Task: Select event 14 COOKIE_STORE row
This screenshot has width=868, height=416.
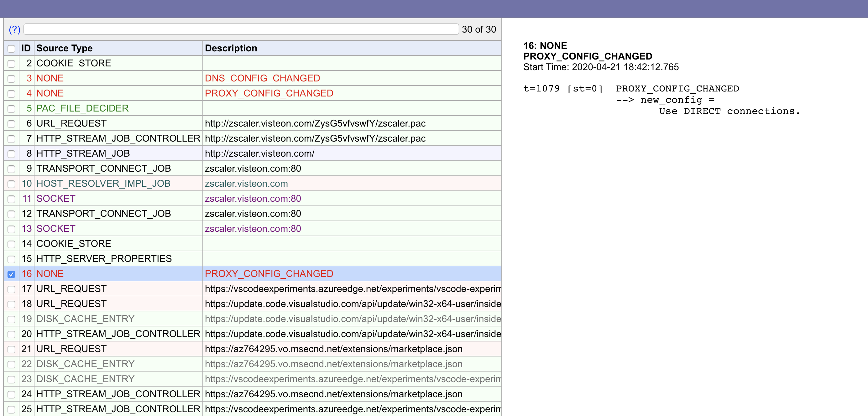Action: 101,243
